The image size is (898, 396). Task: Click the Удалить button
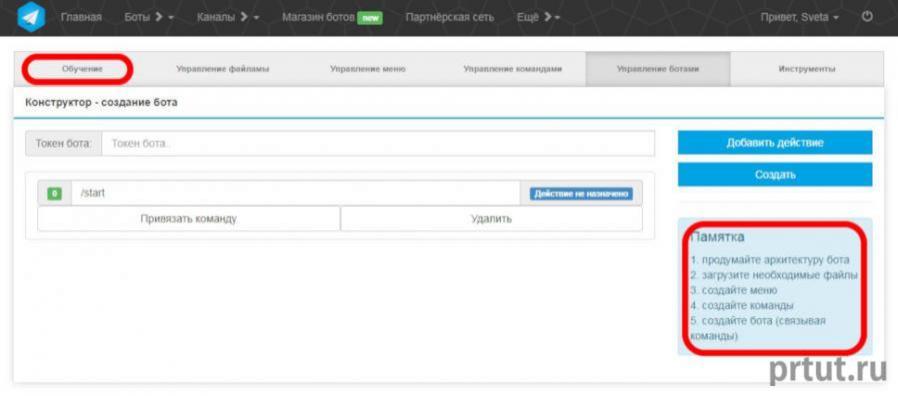click(491, 218)
